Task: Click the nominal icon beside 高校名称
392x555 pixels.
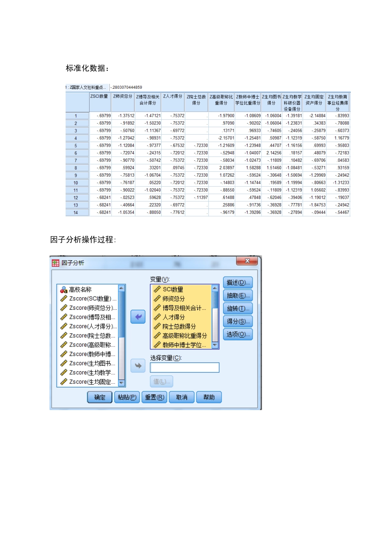Action: [x=64, y=290]
